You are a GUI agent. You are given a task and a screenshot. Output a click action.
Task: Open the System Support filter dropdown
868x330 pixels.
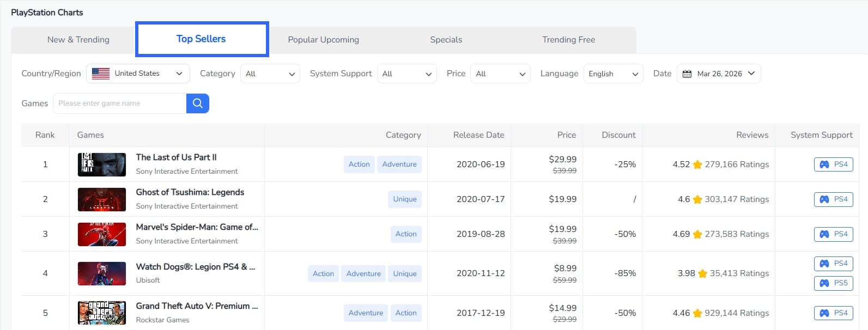406,74
